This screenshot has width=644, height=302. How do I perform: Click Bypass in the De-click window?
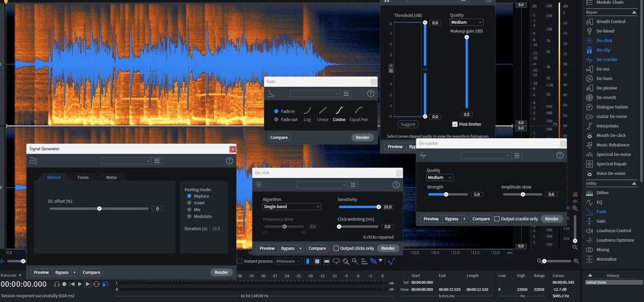click(x=288, y=248)
